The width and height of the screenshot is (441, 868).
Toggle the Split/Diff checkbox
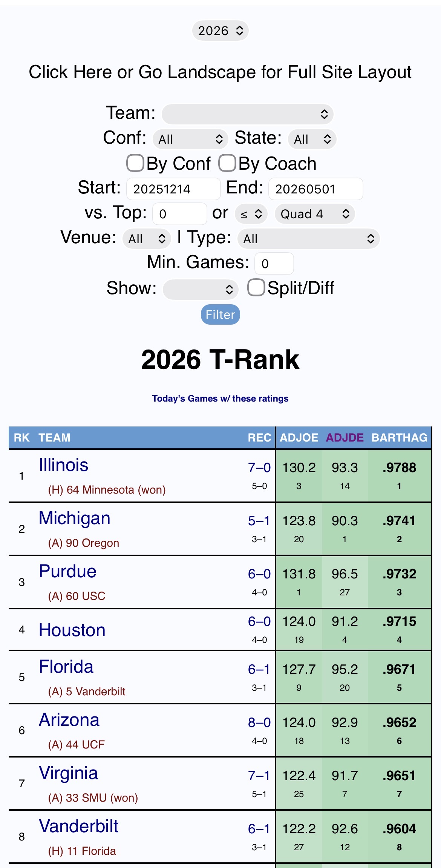pyautogui.click(x=256, y=288)
